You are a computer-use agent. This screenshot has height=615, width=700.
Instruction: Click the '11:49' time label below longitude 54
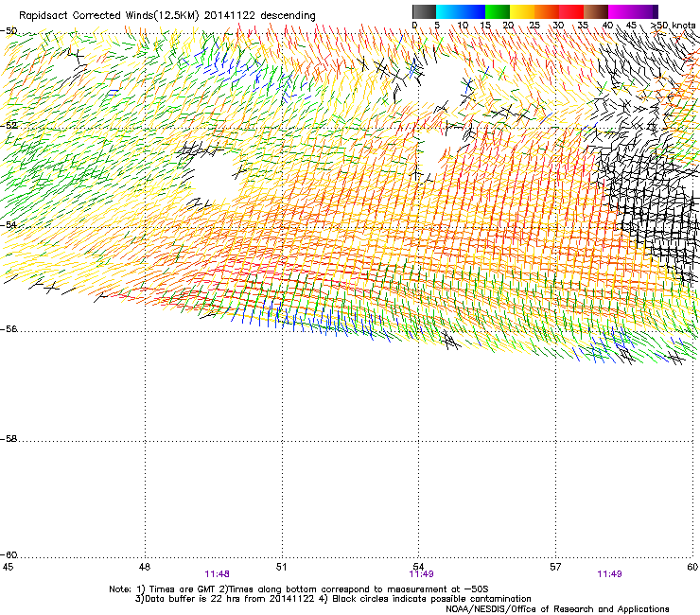421,574
